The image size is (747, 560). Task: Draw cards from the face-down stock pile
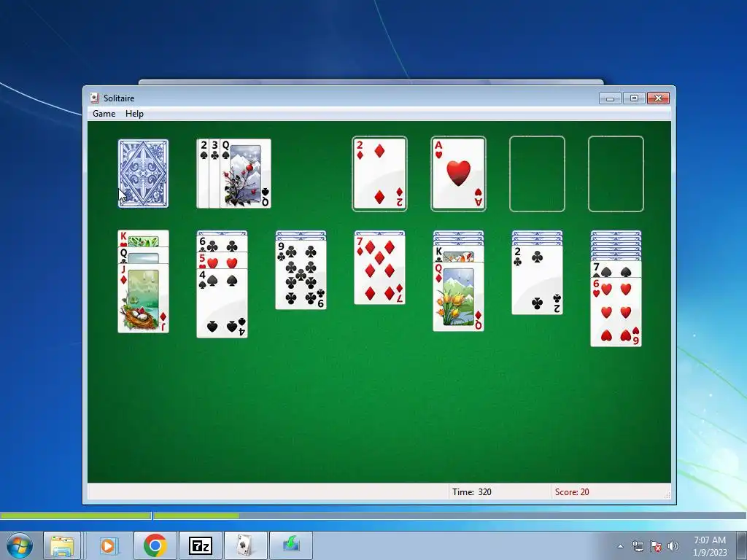pyautogui.click(x=143, y=174)
